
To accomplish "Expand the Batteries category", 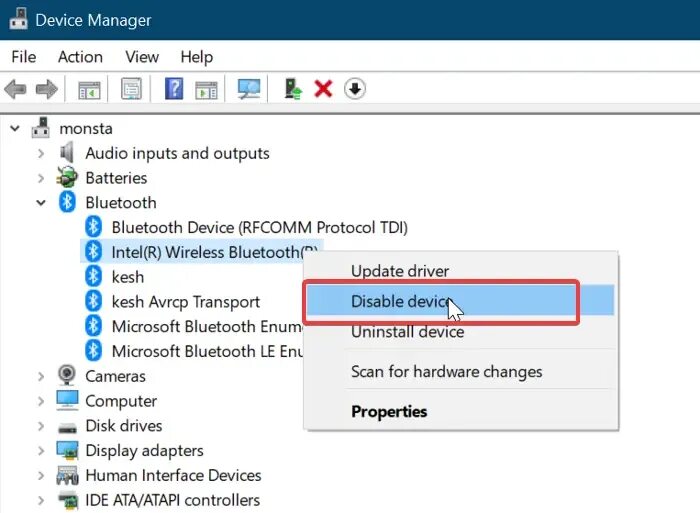I will click(41, 178).
